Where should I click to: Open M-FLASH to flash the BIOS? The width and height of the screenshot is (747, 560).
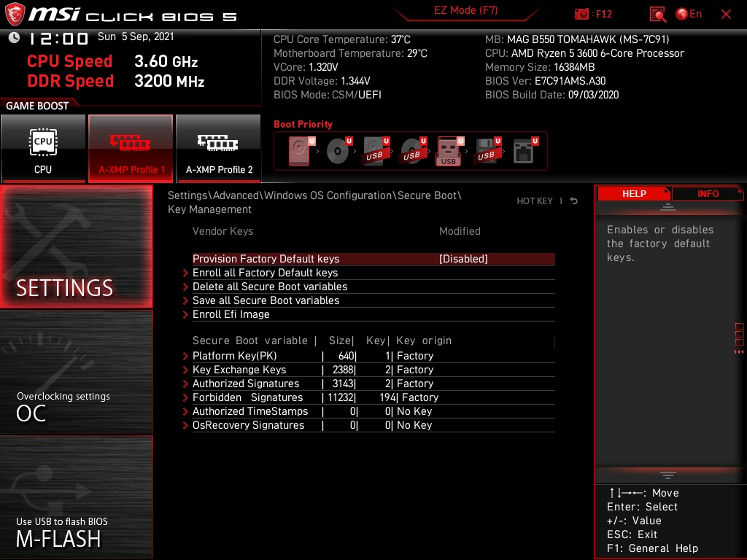point(76,498)
